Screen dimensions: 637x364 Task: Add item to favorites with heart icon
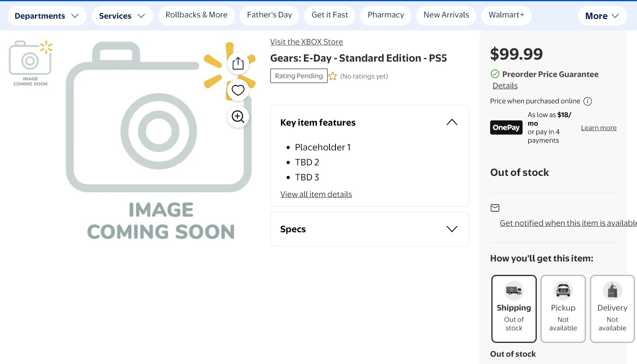pyautogui.click(x=238, y=90)
